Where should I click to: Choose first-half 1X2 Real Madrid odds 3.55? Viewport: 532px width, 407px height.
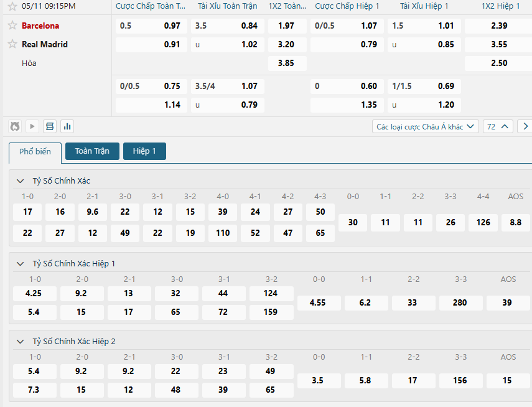[498, 44]
